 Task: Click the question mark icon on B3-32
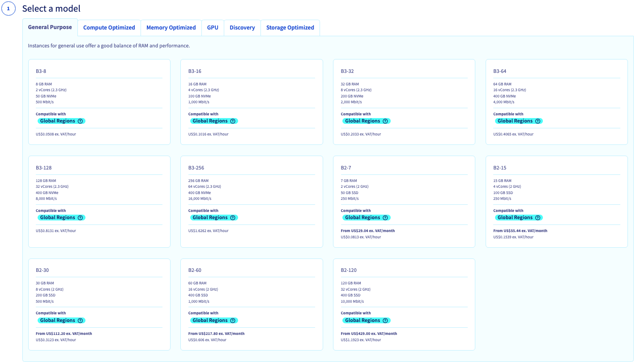385,121
